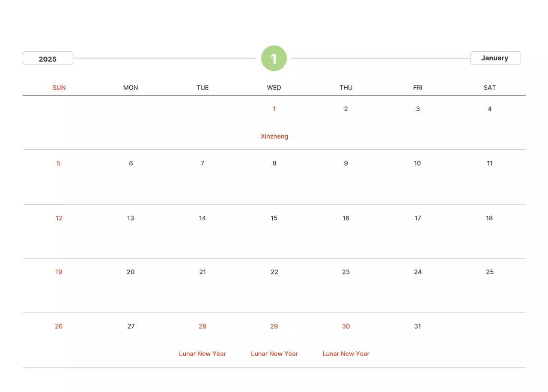Select Saturday the 4th
This screenshot has height=392, width=548.
(490, 109)
